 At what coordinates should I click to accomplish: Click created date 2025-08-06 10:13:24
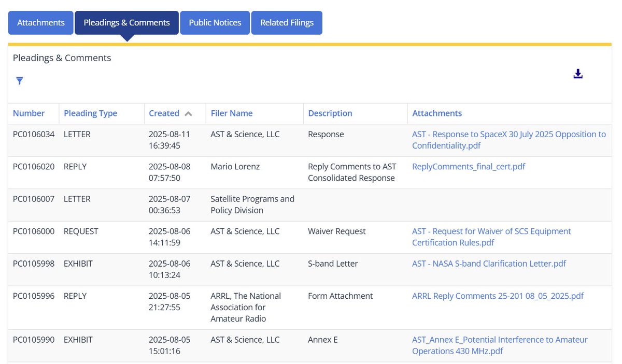[x=169, y=269]
